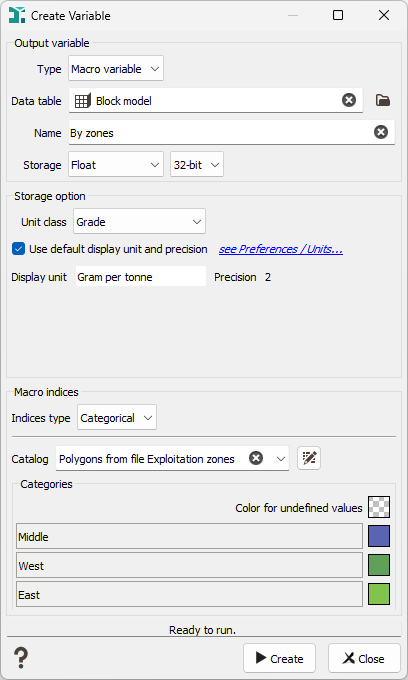Pick the color for undefined values swatch
The image size is (408, 680).
click(x=379, y=507)
